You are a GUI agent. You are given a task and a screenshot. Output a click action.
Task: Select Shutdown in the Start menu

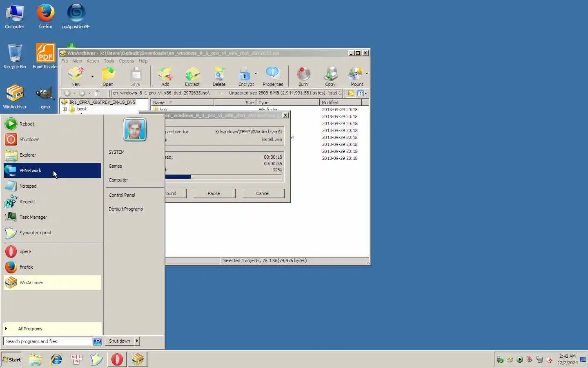[52, 139]
